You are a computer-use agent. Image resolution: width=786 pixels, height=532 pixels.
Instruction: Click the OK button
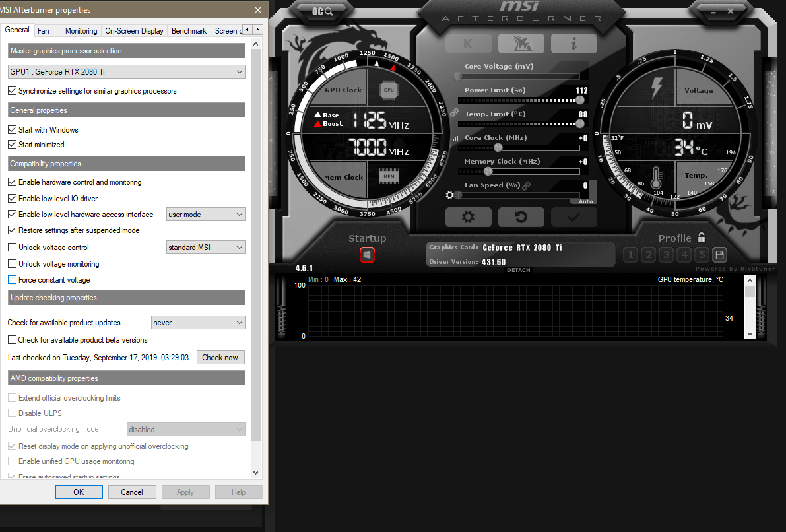[79, 492]
